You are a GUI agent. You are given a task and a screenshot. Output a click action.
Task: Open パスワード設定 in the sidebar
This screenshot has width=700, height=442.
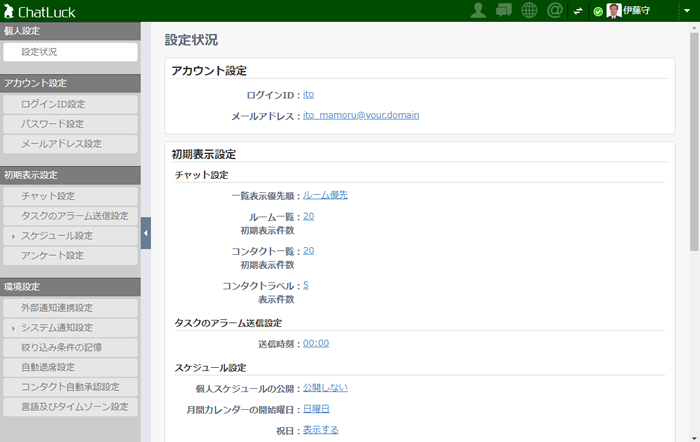coord(70,124)
